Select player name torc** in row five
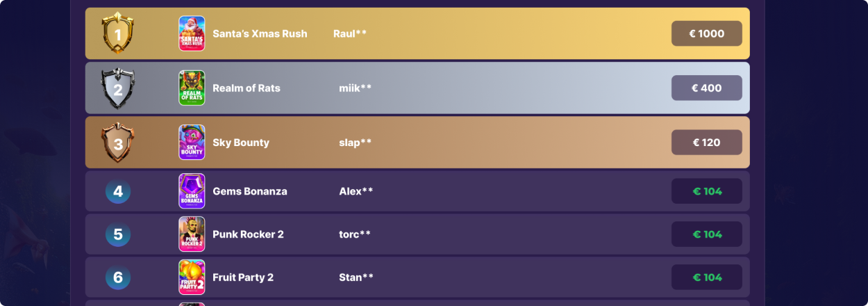 pyautogui.click(x=354, y=234)
